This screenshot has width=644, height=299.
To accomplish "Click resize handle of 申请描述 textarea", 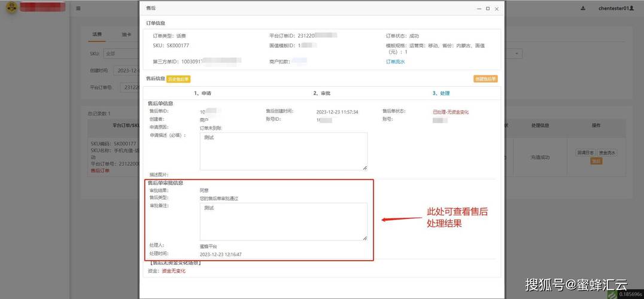I will coord(364,167).
